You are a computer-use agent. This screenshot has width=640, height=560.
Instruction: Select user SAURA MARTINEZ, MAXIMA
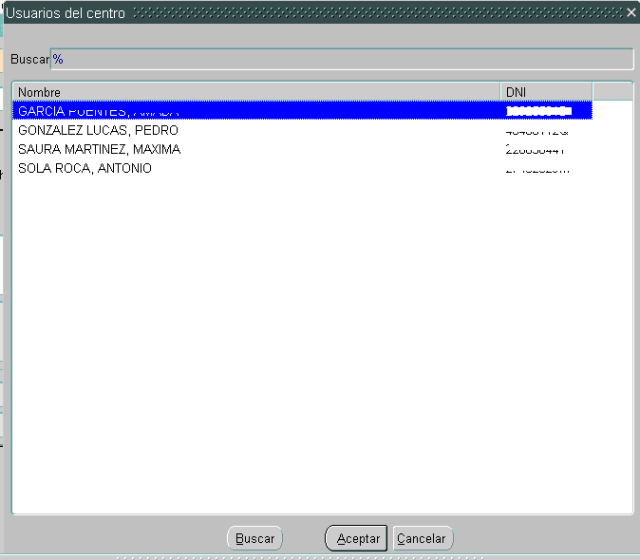pos(99,149)
